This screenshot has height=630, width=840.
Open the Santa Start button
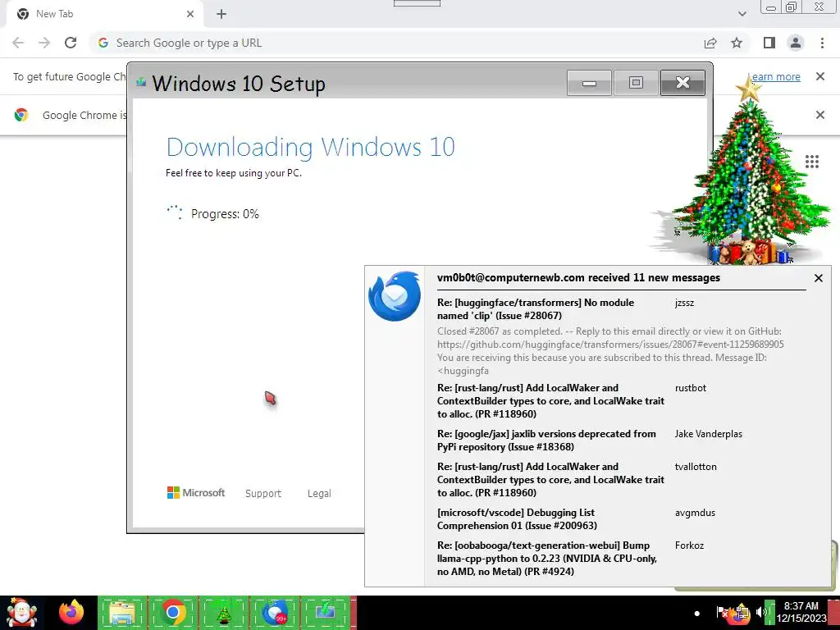pos(21,612)
